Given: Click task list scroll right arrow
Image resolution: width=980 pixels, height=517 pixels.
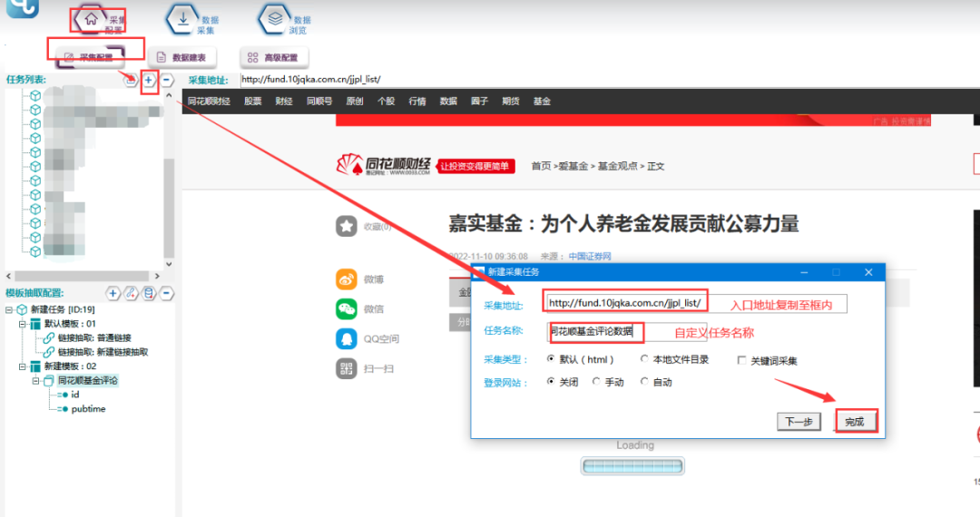Looking at the screenshot, I should [157, 276].
